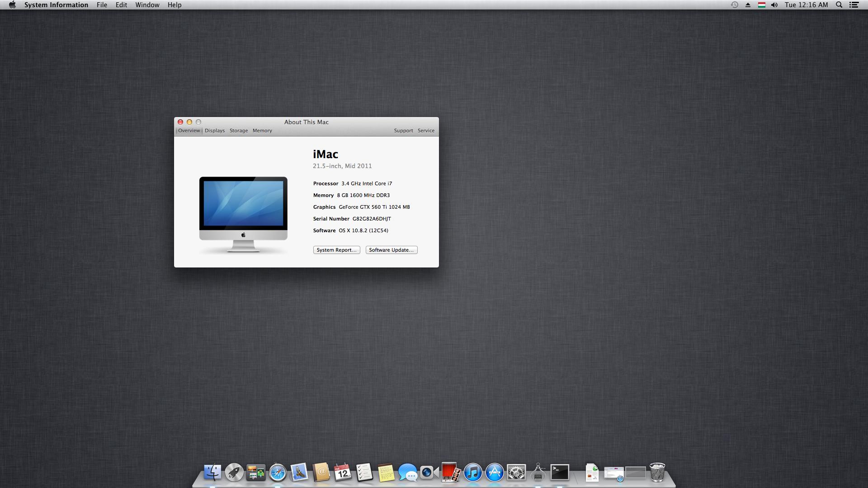
Task: Open System Preferences gear in dock
Action: click(516, 473)
